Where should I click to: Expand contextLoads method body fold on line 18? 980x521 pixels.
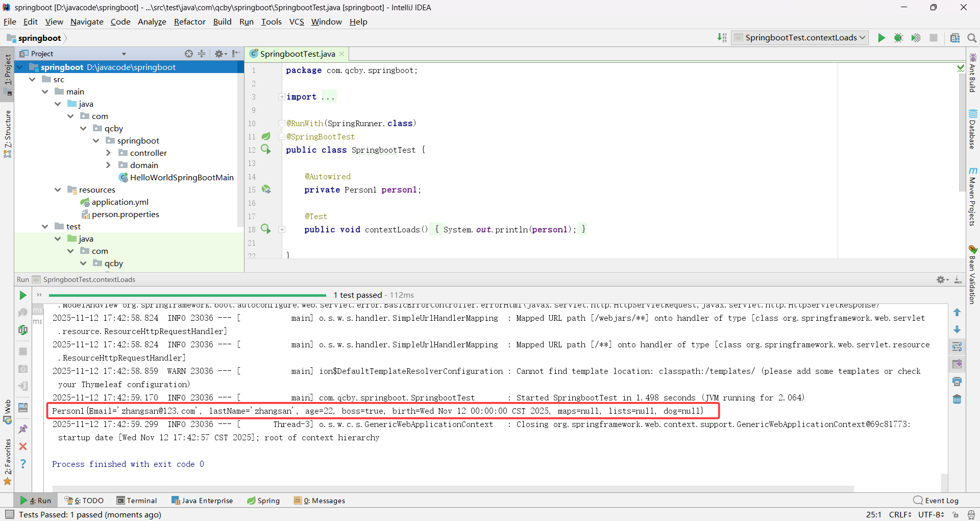pos(282,229)
